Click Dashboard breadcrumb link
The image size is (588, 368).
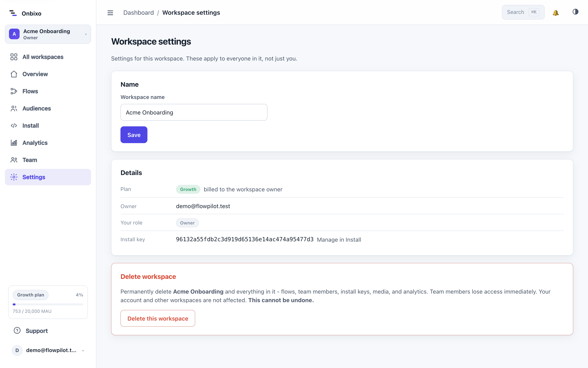[138, 13]
